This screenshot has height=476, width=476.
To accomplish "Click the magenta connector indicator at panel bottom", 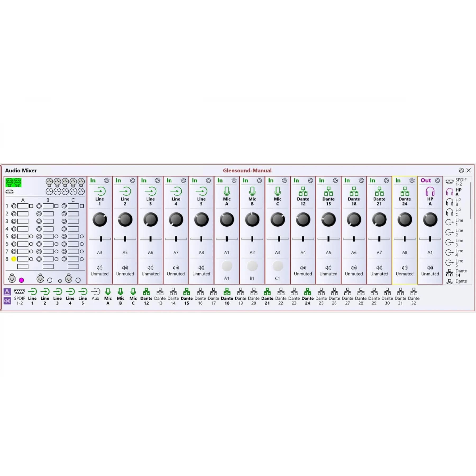I will pos(21,280).
